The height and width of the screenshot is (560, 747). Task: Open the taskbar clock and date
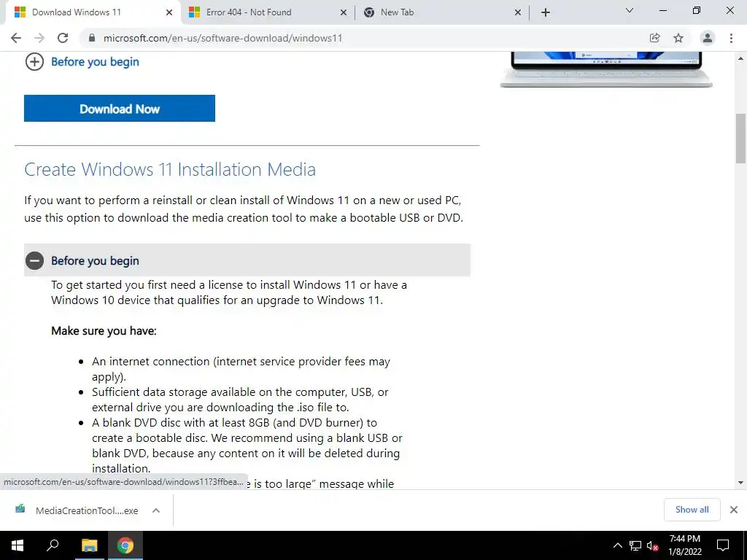[684, 545]
